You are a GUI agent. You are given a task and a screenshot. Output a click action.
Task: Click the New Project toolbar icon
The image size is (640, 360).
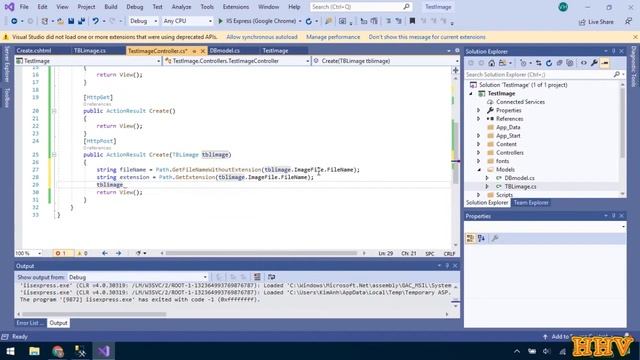click(x=44, y=21)
